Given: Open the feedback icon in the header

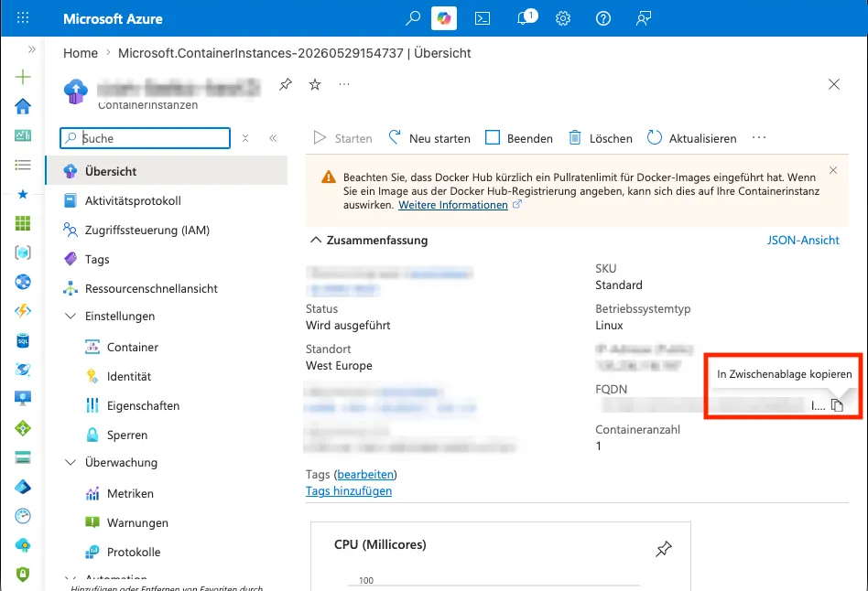Looking at the screenshot, I should click(x=644, y=18).
